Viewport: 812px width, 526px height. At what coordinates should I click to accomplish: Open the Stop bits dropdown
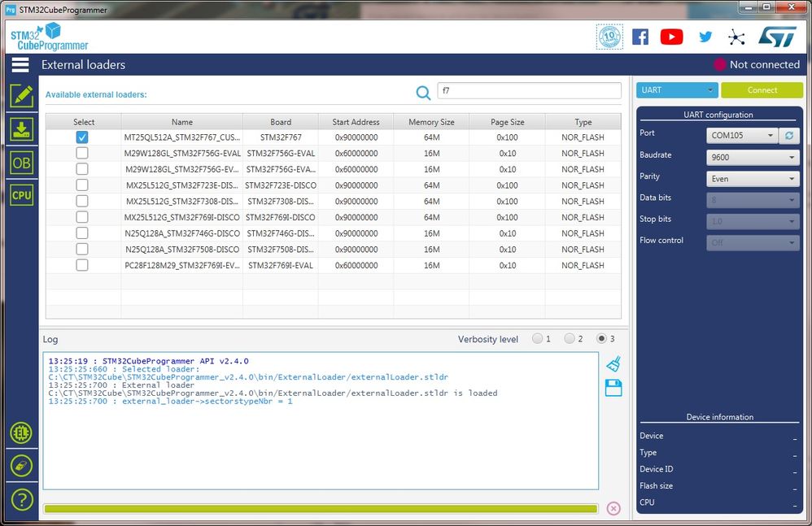[753, 221]
